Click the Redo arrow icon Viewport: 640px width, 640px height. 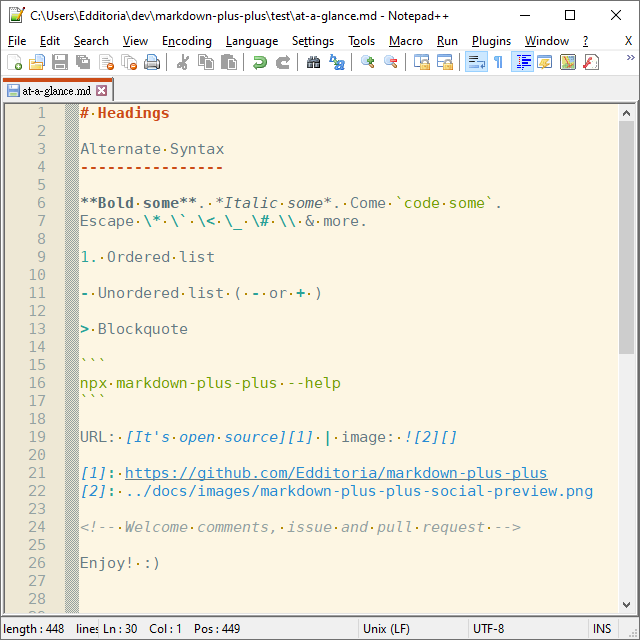(x=282, y=62)
